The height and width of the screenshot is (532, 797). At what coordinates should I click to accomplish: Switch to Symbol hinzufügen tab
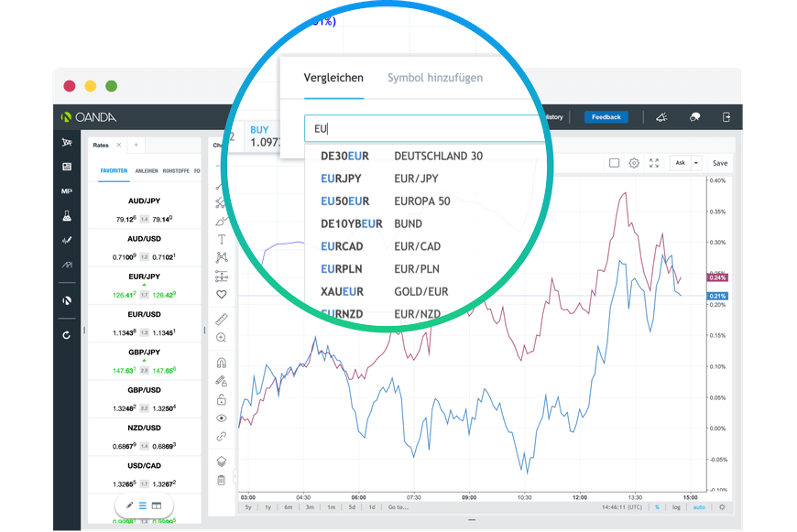(x=434, y=78)
